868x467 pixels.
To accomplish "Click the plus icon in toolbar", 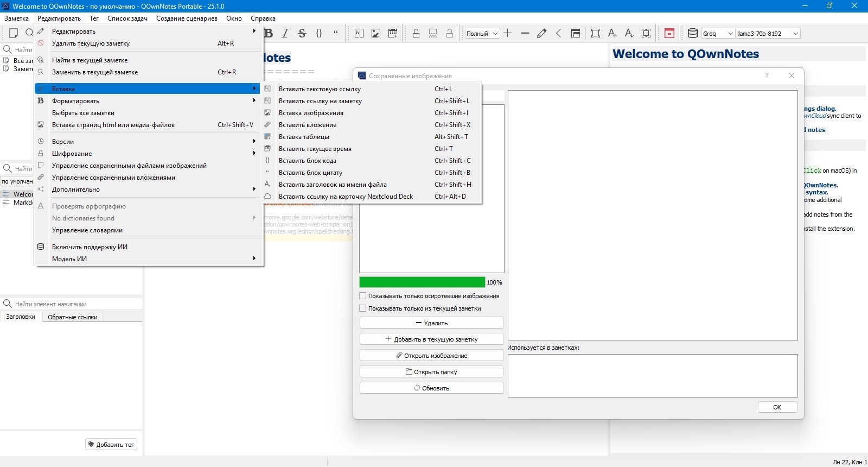I will [x=508, y=33].
